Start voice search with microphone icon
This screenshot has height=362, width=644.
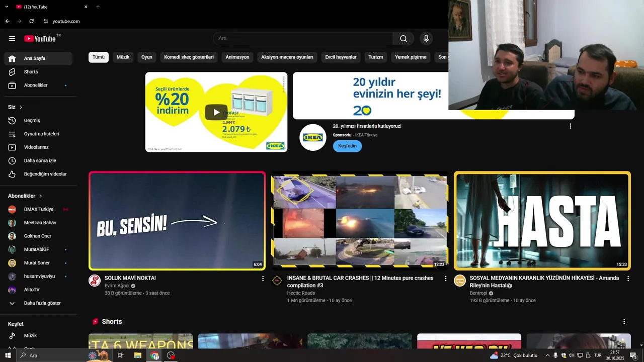(426, 39)
